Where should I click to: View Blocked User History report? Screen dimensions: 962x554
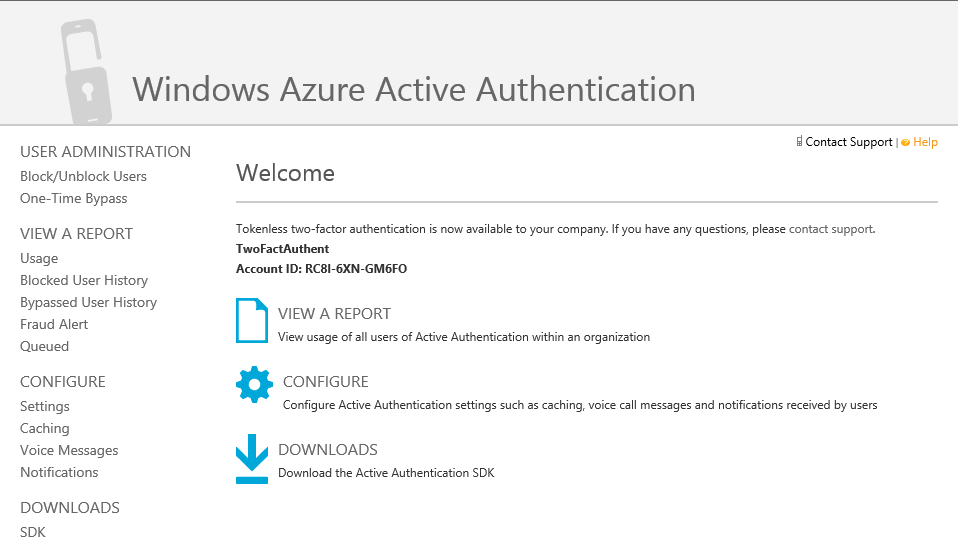pyautogui.click(x=84, y=280)
